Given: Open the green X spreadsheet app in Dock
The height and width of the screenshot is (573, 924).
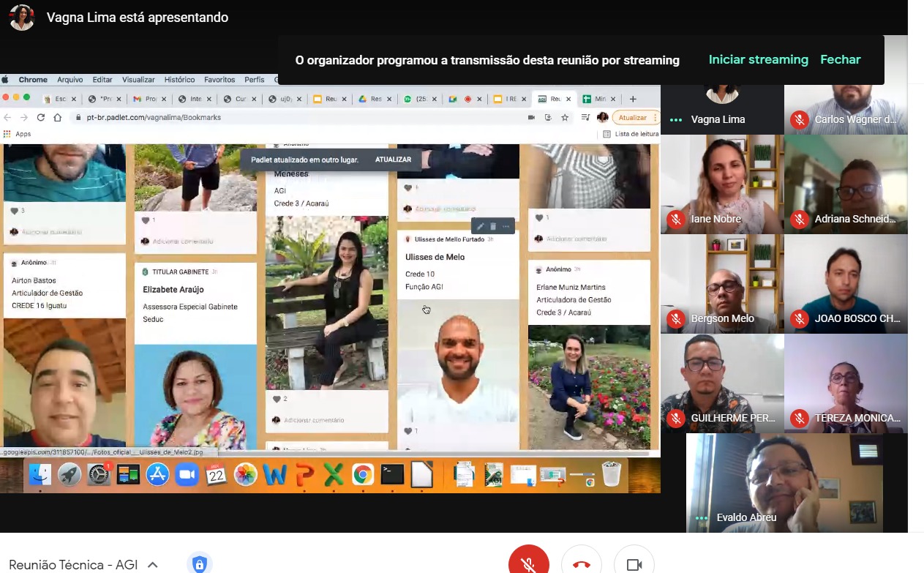Looking at the screenshot, I should (334, 475).
